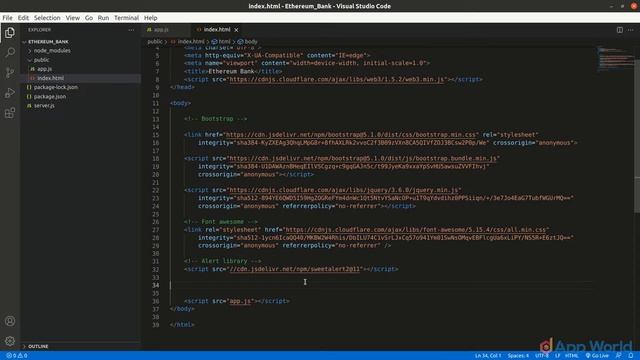This screenshot has height=360, width=640.
Task: Open the Run menu
Action: click(103, 18)
